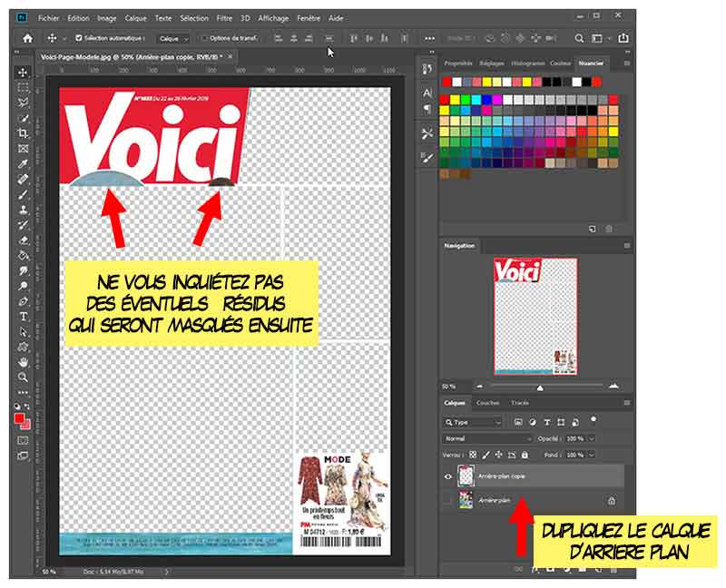This screenshot has height=588, width=726.
Task: Click the foreground red color swatch
Action: (19, 418)
